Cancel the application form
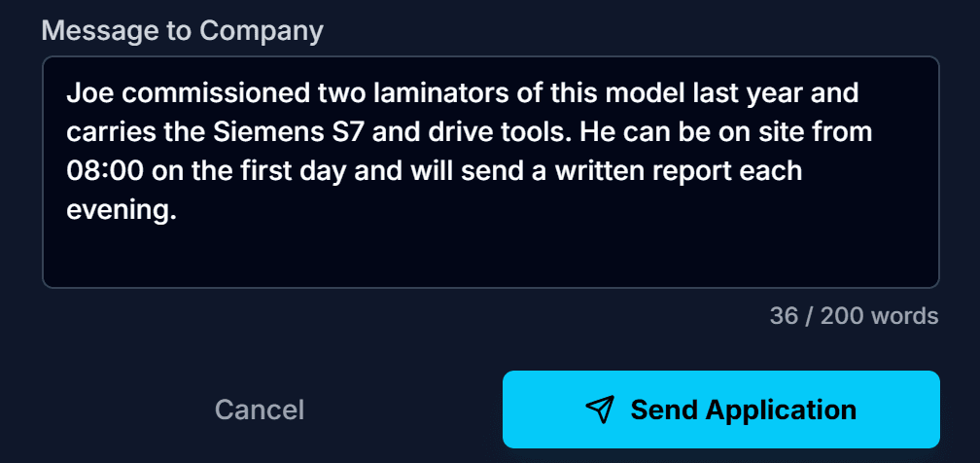The width and height of the screenshot is (980, 463). click(x=260, y=410)
